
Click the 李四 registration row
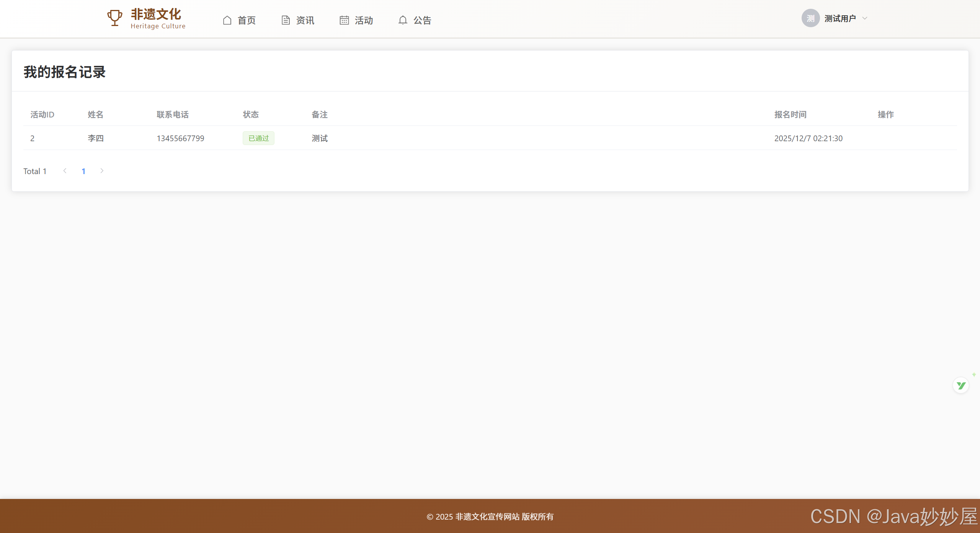tap(96, 138)
